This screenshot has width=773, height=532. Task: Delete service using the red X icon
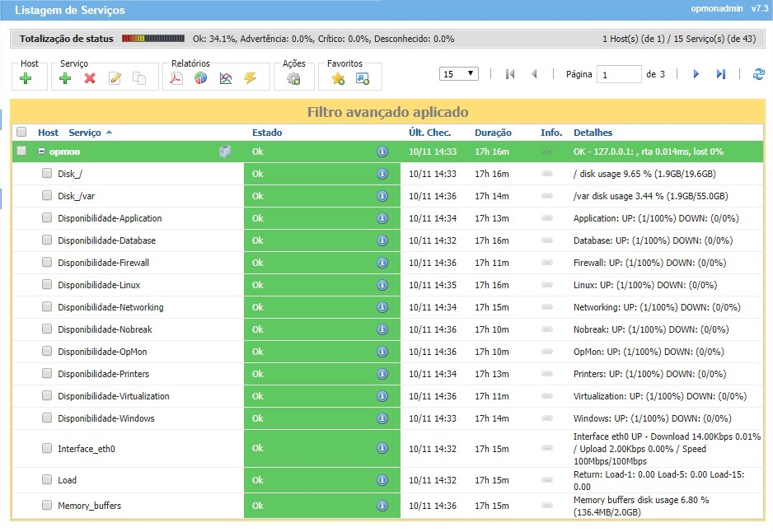point(90,78)
